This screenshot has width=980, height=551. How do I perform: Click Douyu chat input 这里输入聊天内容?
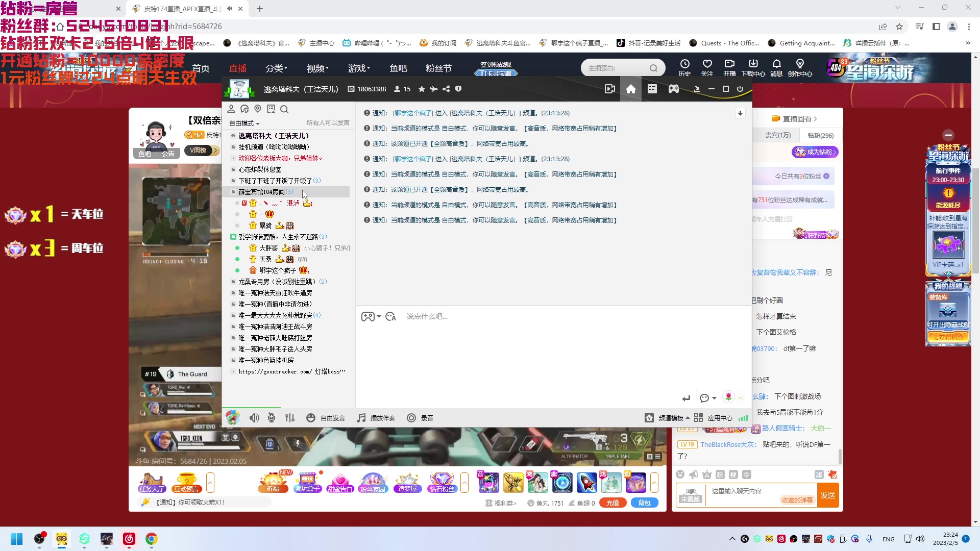(761, 495)
